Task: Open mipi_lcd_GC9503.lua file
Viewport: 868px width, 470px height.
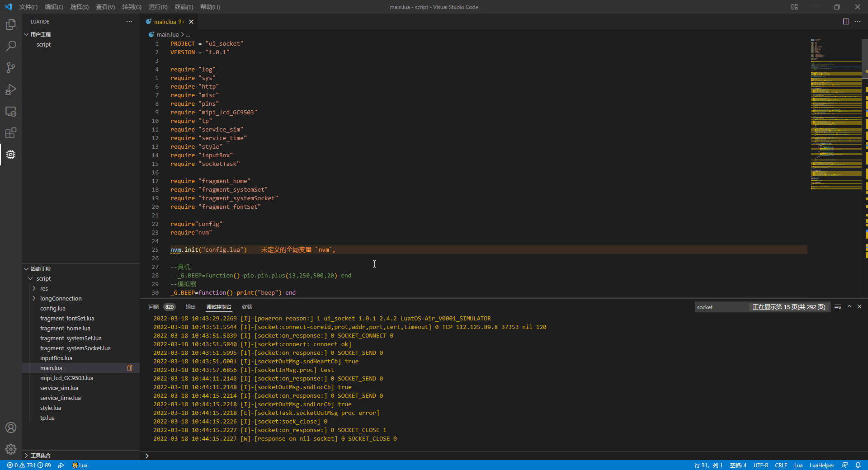Action: point(66,378)
